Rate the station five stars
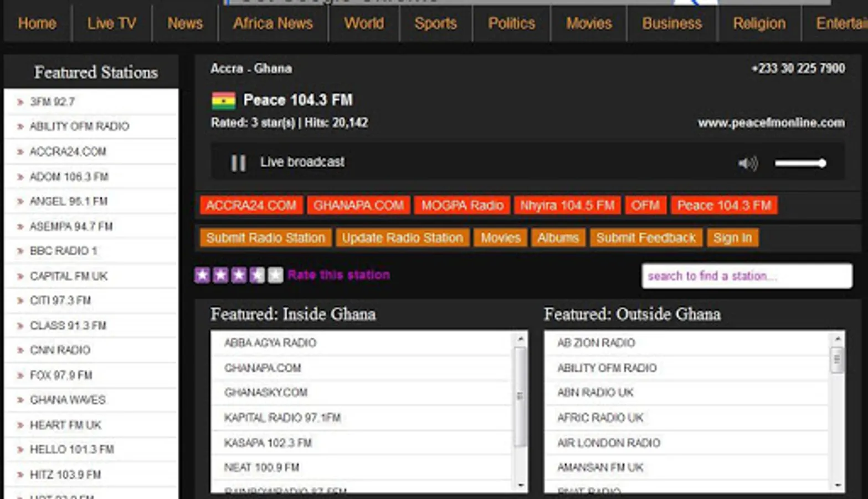 275,275
